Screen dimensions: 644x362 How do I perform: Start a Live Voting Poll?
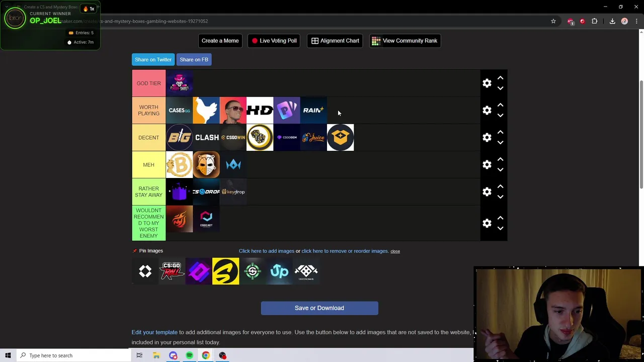tap(274, 41)
